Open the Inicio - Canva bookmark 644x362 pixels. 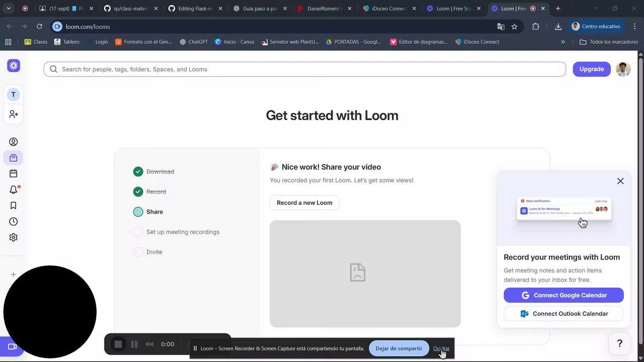pos(234,42)
